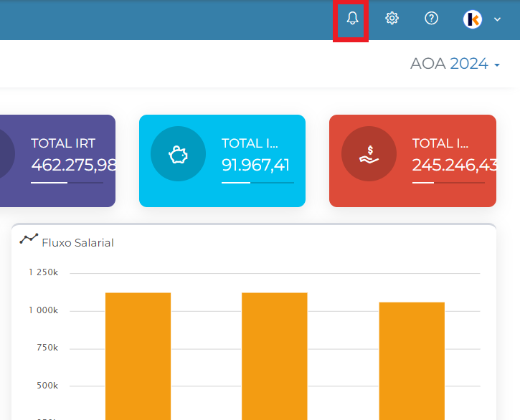This screenshot has width=520, height=420.
Task: Click the blue card progress bar
Action: coord(257,183)
